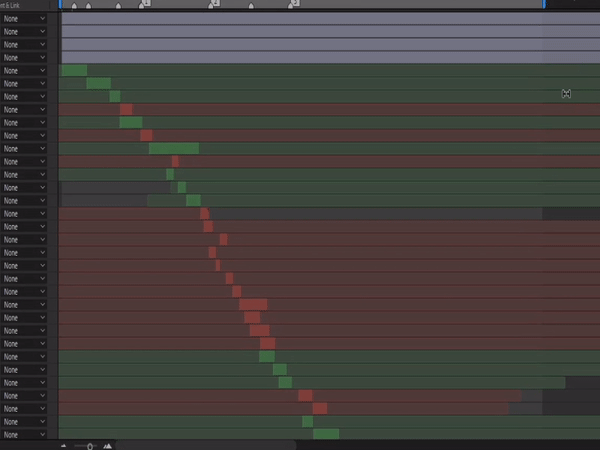This screenshot has height=450, width=600.
Task: Select the first bright red clip from top
Action: point(126,110)
